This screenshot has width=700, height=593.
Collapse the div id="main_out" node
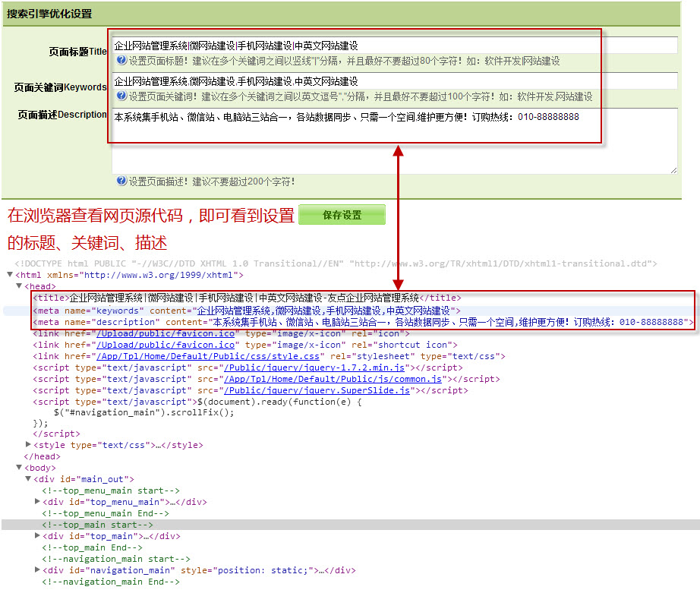28,478
